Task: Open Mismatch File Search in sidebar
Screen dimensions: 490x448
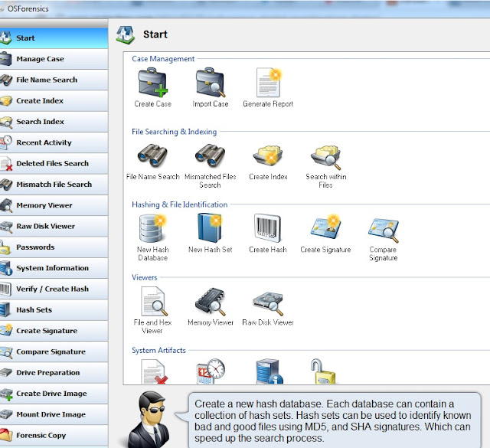Action: (x=54, y=185)
